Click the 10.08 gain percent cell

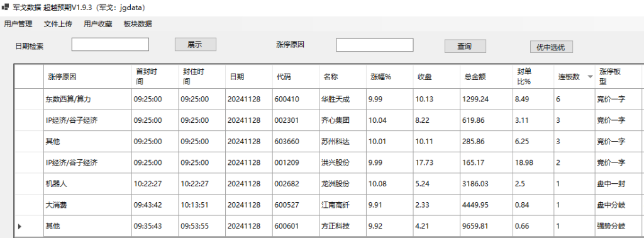click(390, 184)
